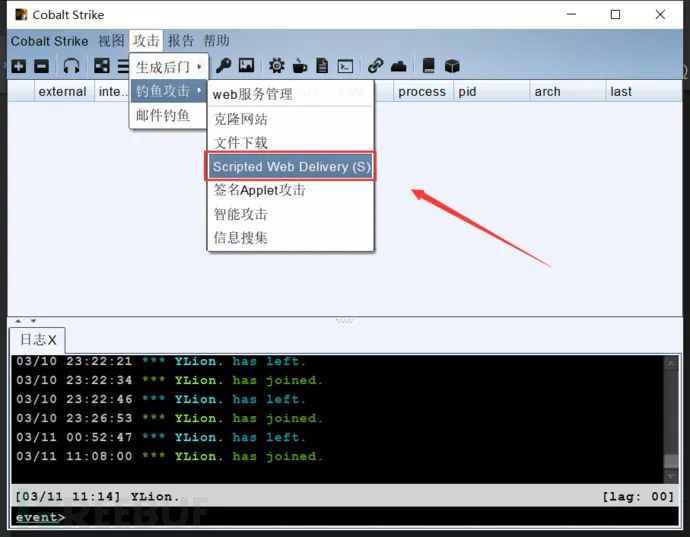Choose 克隆网站 menu item

coord(290,119)
